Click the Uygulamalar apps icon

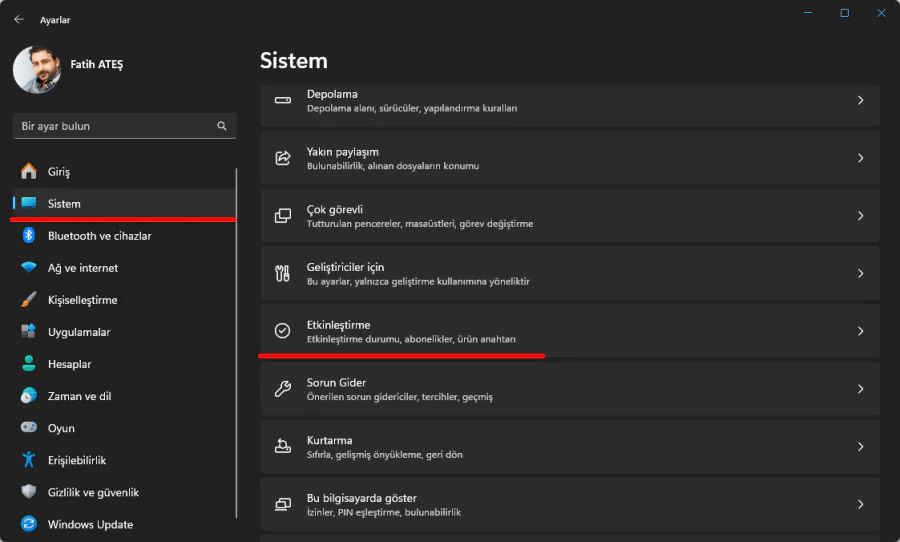(x=29, y=332)
